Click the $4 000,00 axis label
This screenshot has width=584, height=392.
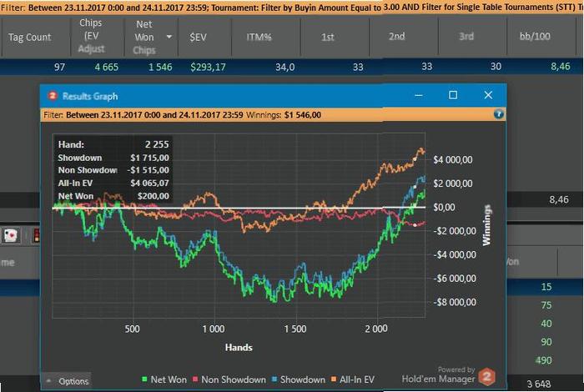coord(452,159)
